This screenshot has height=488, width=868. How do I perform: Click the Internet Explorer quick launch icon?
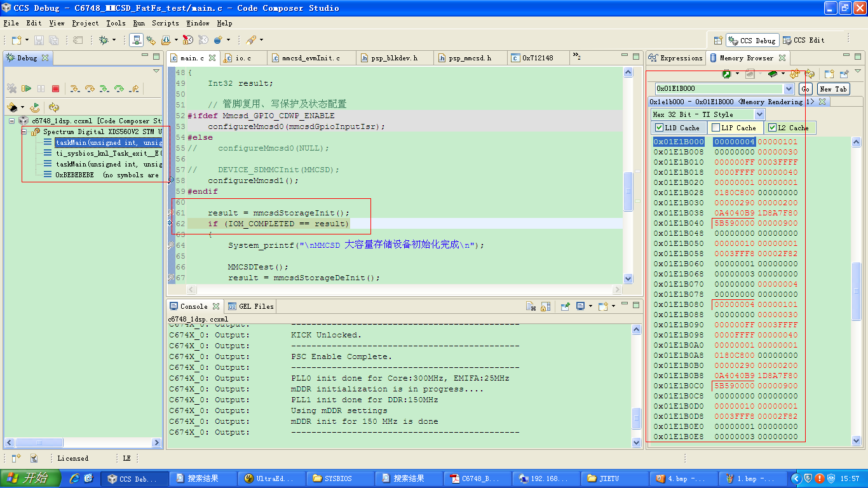click(x=74, y=478)
